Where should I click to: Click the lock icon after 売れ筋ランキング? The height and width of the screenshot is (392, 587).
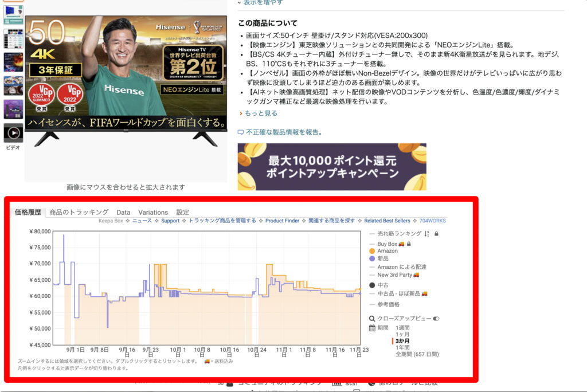(x=436, y=234)
